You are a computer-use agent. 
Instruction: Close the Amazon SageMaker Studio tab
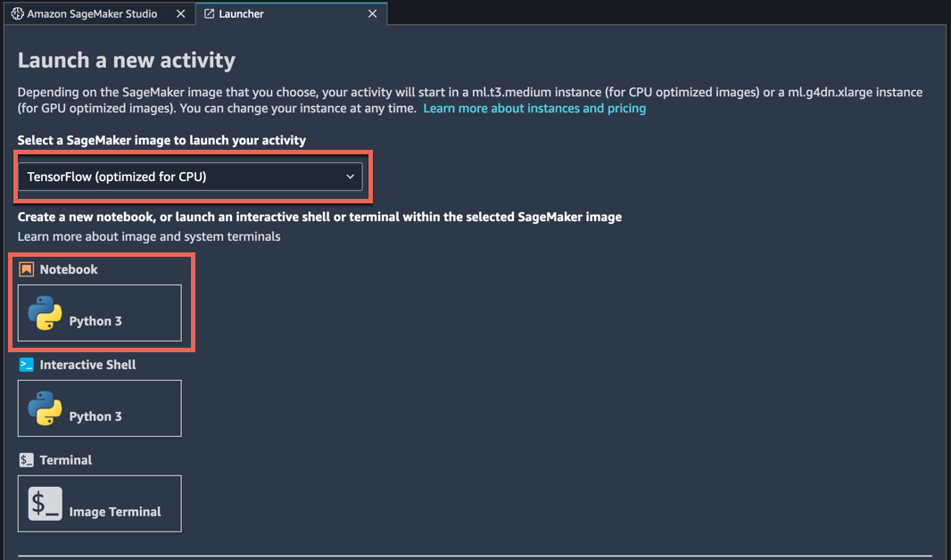pos(181,13)
